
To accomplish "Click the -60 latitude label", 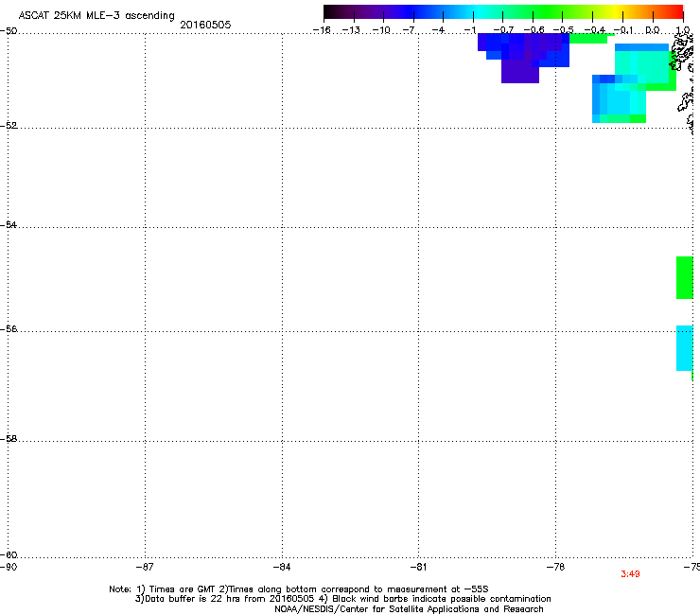I will (x=9, y=555).
